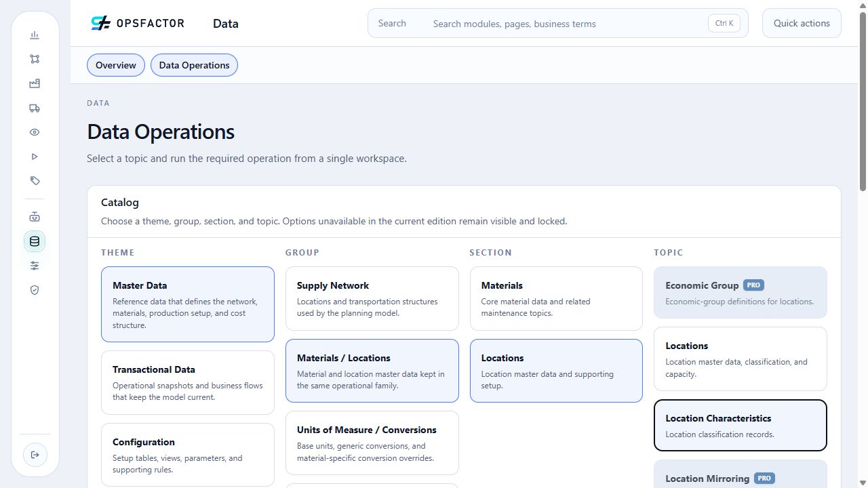
Task: Select the Locations topic card
Action: pos(741,359)
